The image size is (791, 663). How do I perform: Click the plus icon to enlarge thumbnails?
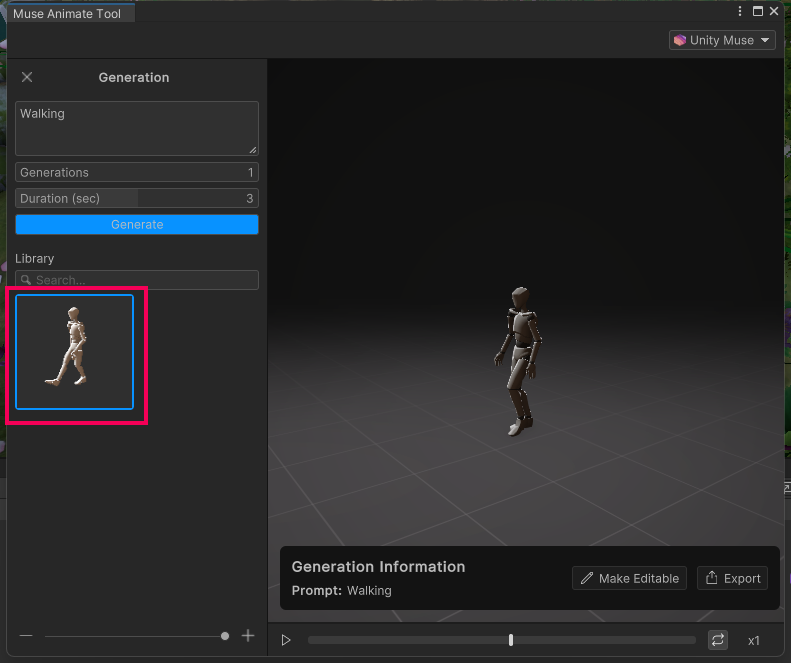click(x=248, y=636)
